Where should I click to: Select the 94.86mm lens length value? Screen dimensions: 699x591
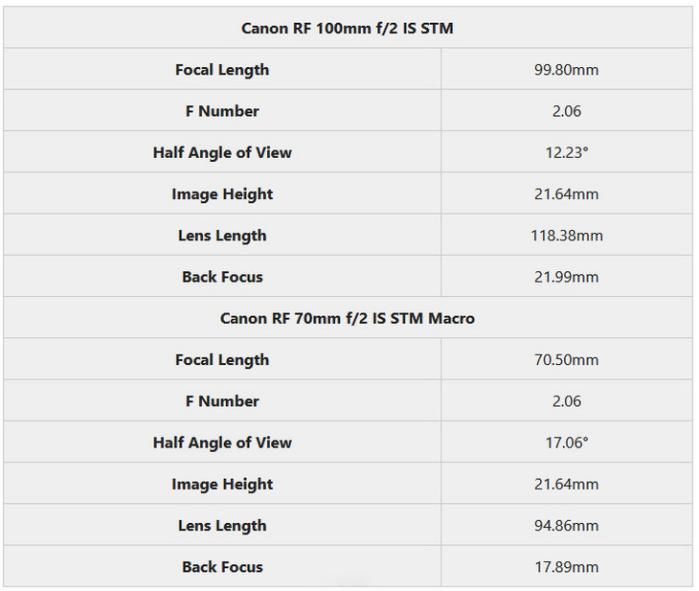[566, 526]
